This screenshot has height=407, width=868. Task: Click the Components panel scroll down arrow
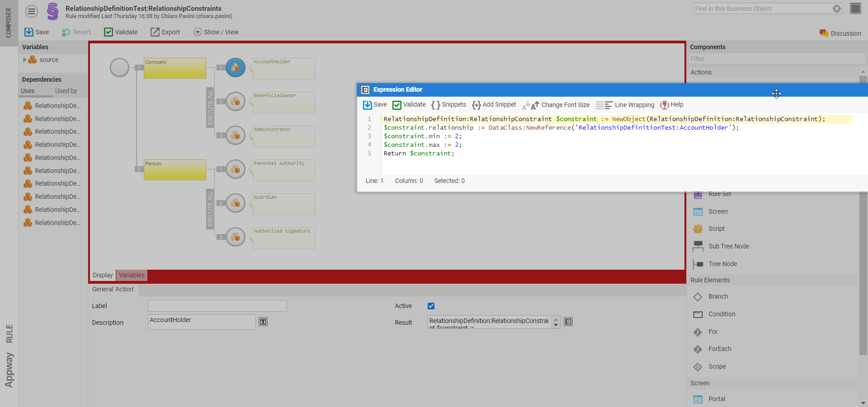(x=863, y=403)
